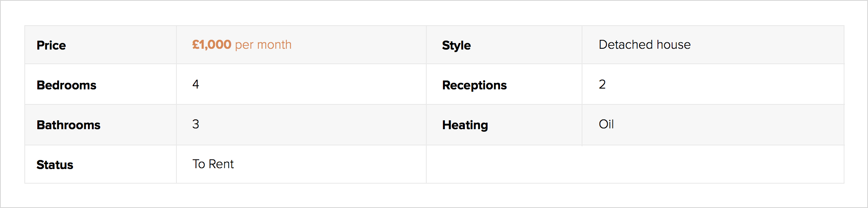Select the Receptions label
868x208 pixels.
tap(474, 85)
